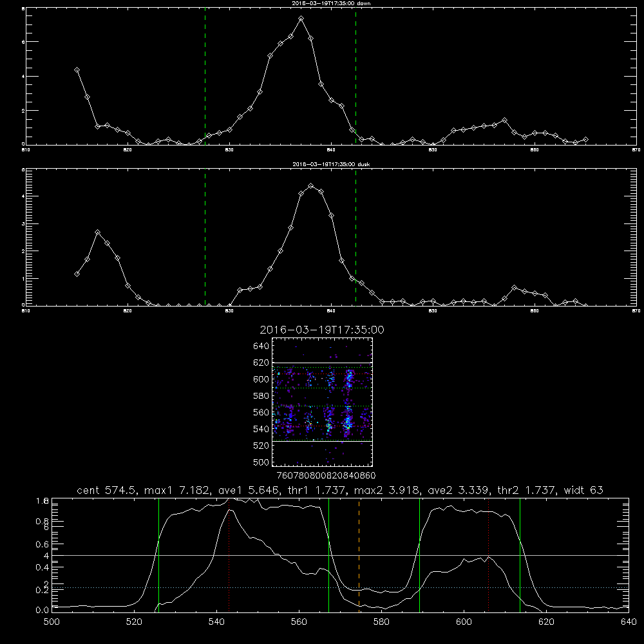644x644 pixels.
Task: Click the '2016-03-19T17:35:00' title above the heatmap
Action: [x=322, y=330]
